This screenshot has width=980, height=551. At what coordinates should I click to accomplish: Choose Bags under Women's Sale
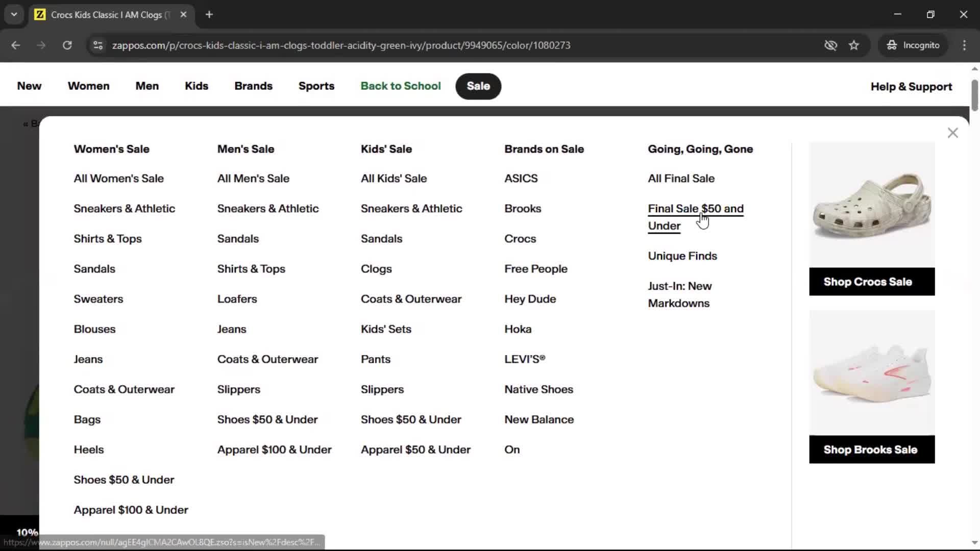[x=87, y=419]
